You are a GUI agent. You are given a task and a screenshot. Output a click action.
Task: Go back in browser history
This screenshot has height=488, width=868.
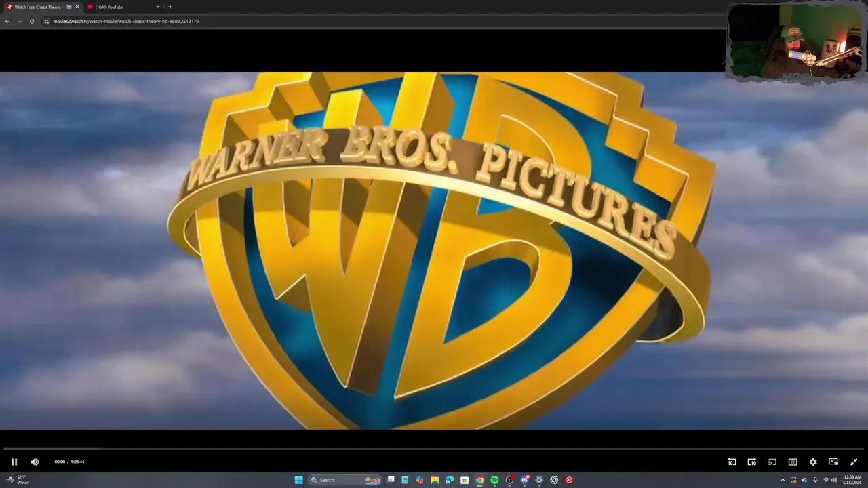click(x=7, y=21)
